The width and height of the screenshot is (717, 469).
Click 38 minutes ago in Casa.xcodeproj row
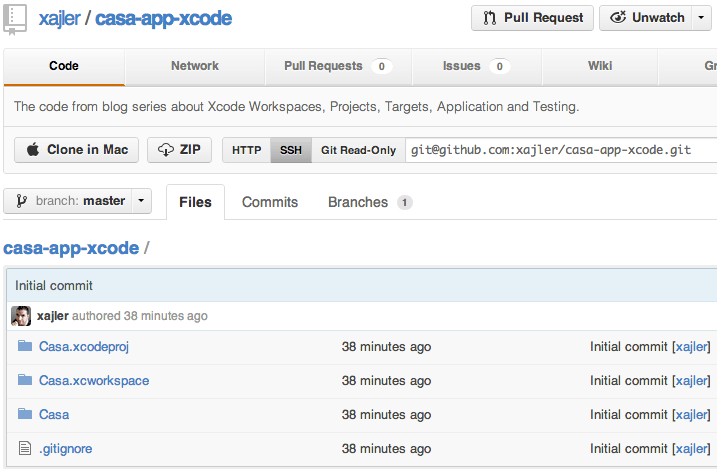pyautogui.click(x=386, y=347)
